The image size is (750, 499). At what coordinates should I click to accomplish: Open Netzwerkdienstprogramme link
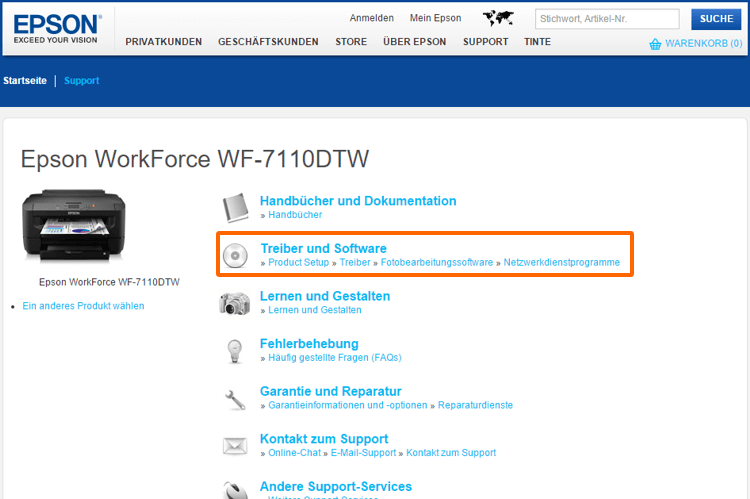[x=562, y=263]
